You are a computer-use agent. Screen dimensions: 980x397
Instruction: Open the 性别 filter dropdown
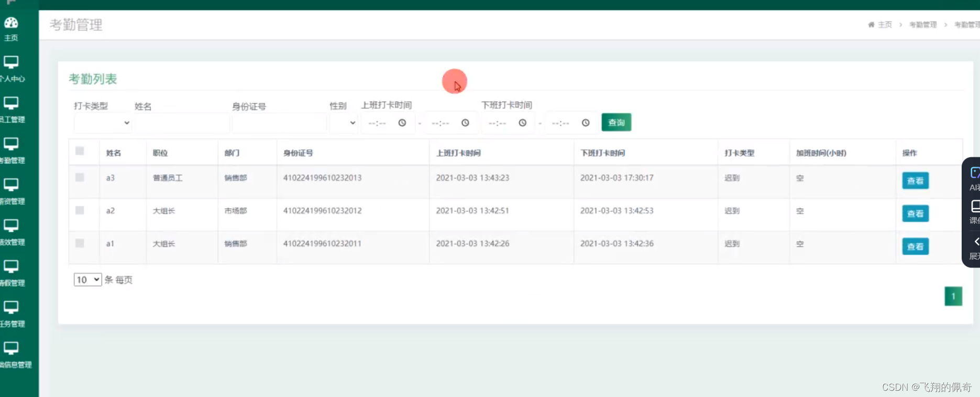(344, 123)
